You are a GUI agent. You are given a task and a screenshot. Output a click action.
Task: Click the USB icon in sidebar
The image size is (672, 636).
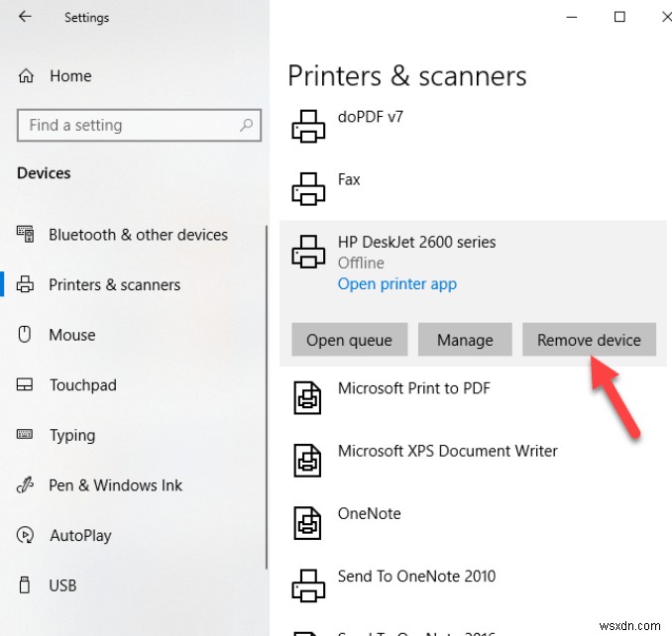(25, 585)
